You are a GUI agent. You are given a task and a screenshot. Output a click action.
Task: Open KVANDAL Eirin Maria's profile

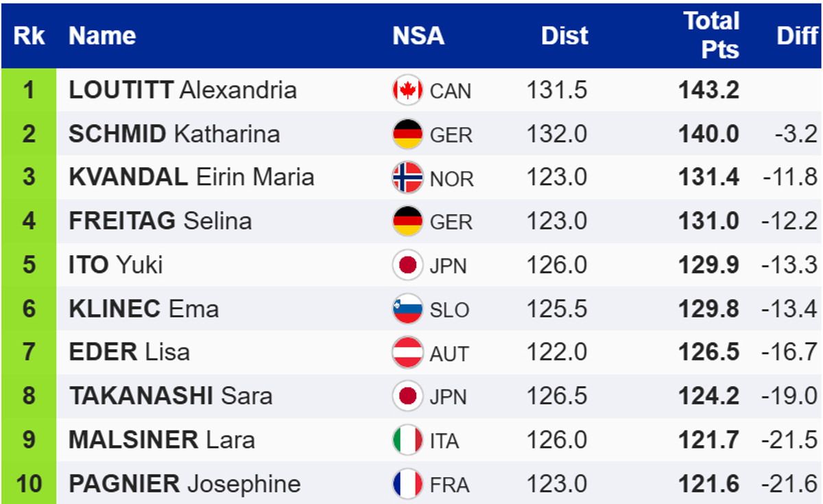tap(191, 178)
